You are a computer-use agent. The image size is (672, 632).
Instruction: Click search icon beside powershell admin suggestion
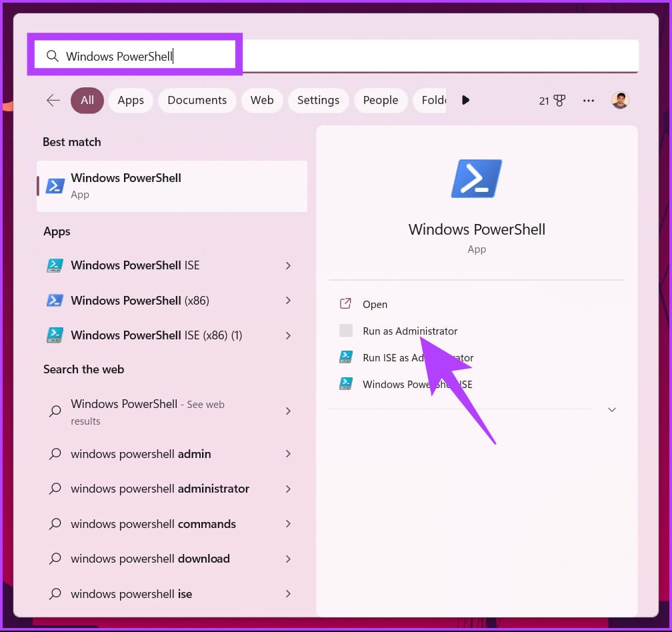point(55,454)
